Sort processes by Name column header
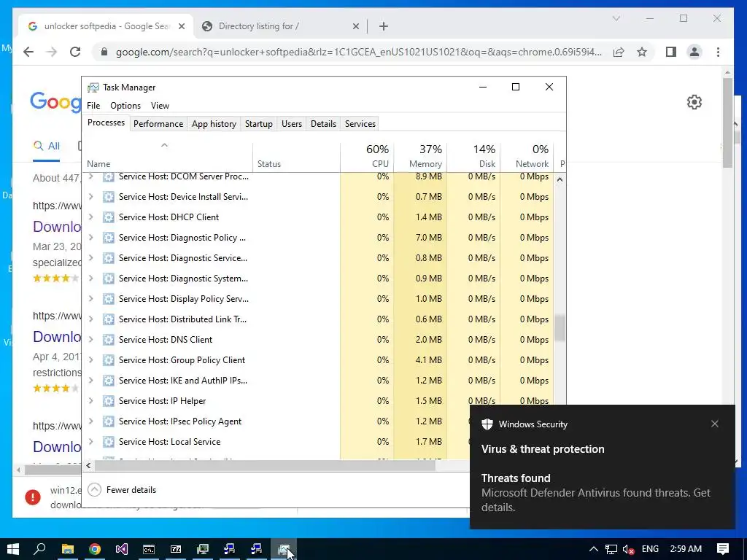 point(167,156)
